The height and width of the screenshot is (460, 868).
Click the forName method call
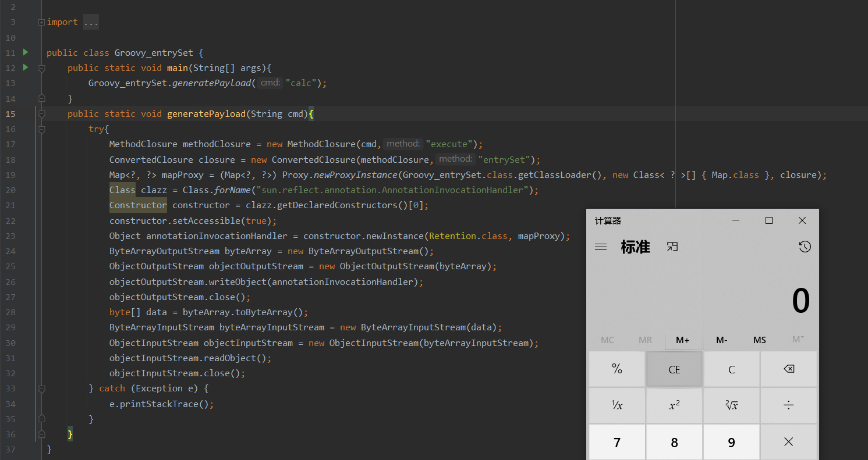(233, 190)
